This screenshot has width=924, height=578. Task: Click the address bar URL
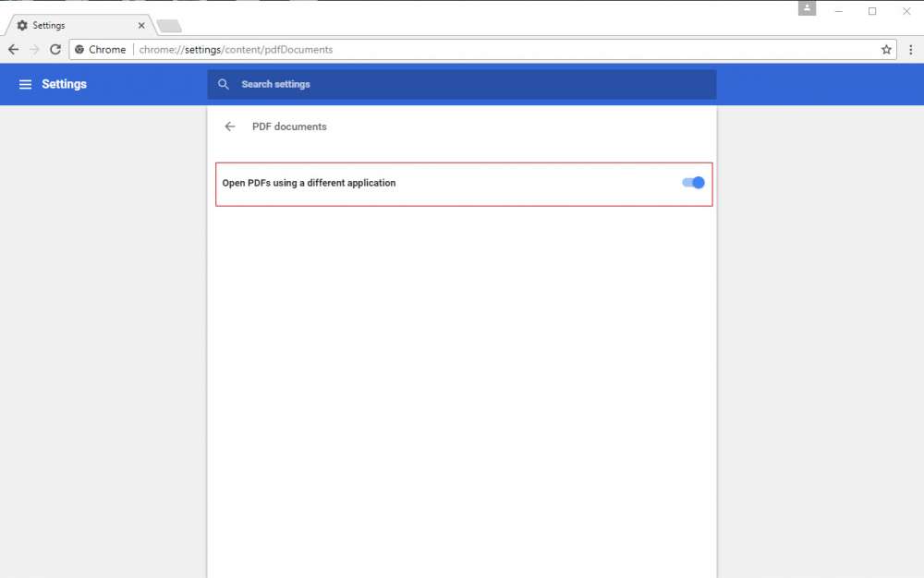tap(236, 50)
